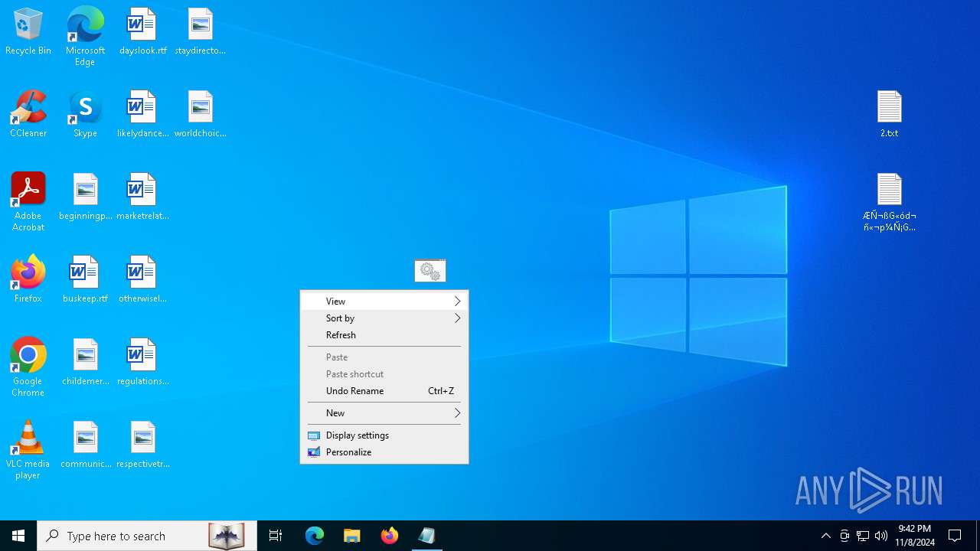Select the marketrelat... document icon
Viewport: 980px width, 551px height.
[142, 197]
